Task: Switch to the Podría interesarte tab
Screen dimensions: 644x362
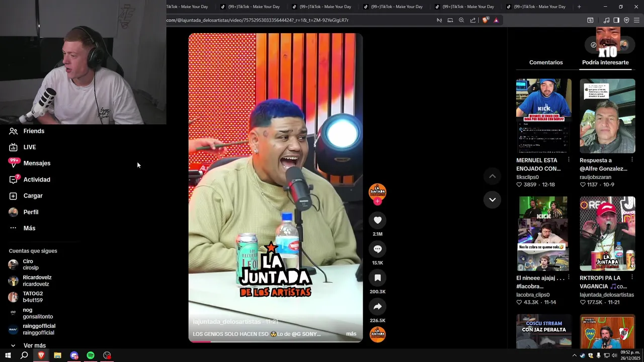Action: (x=605, y=62)
